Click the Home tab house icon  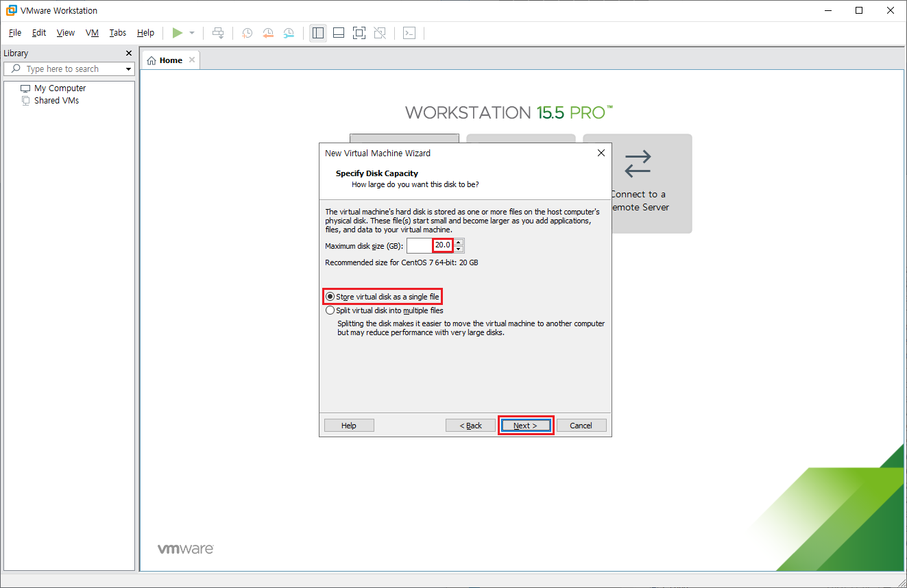click(152, 60)
